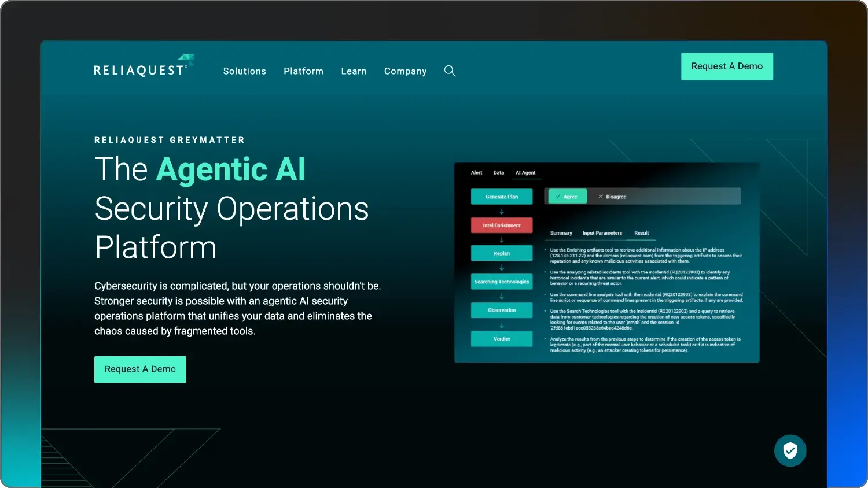Expand the Learn navigation item
This screenshot has width=868, height=488.
pos(354,71)
